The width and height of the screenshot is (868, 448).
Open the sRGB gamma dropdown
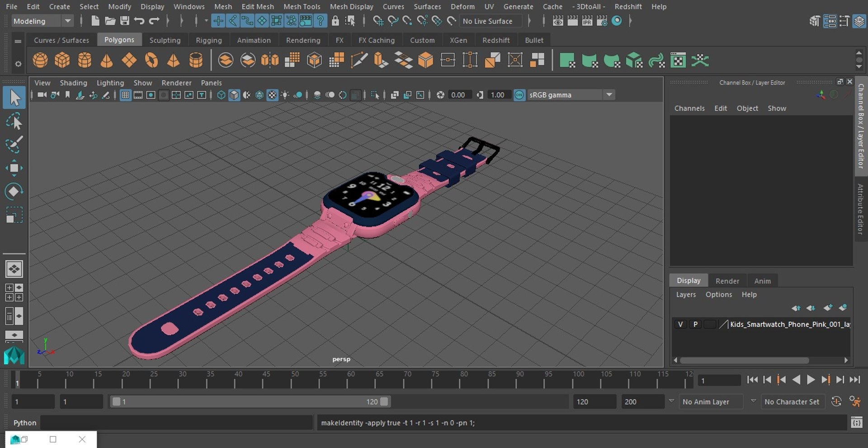click(571, 95)
